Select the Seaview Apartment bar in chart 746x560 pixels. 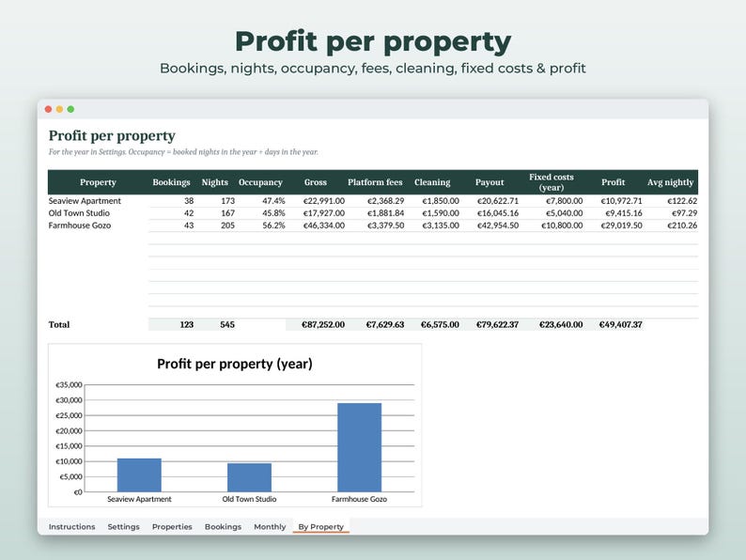pyautogui.click(x=139, y=474)
